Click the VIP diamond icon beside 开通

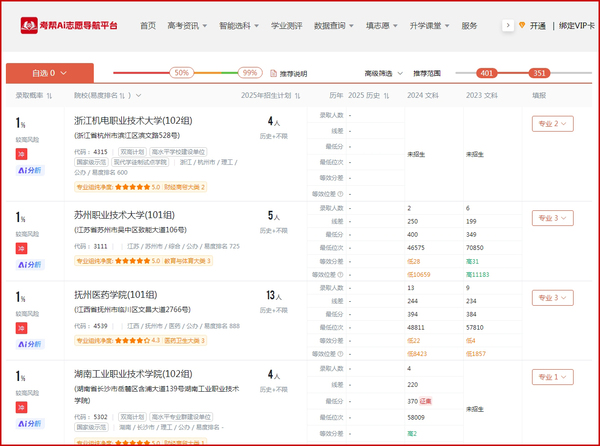click(522, 25)
